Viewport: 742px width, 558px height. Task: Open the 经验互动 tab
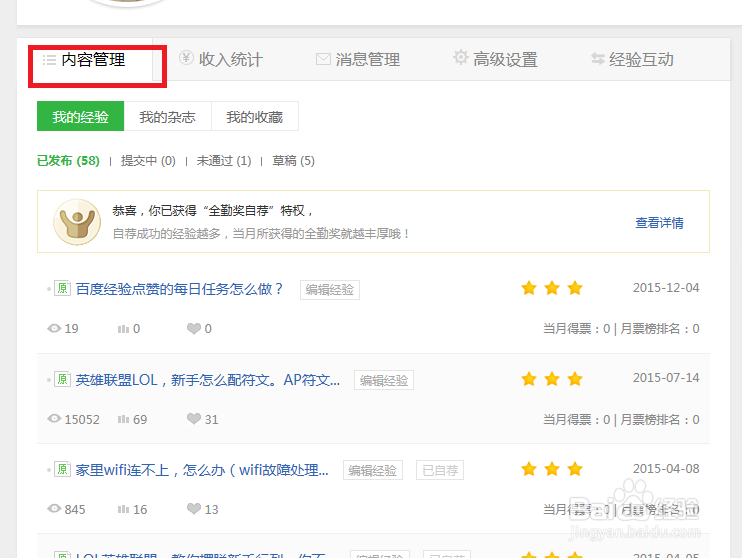[632, 60]
